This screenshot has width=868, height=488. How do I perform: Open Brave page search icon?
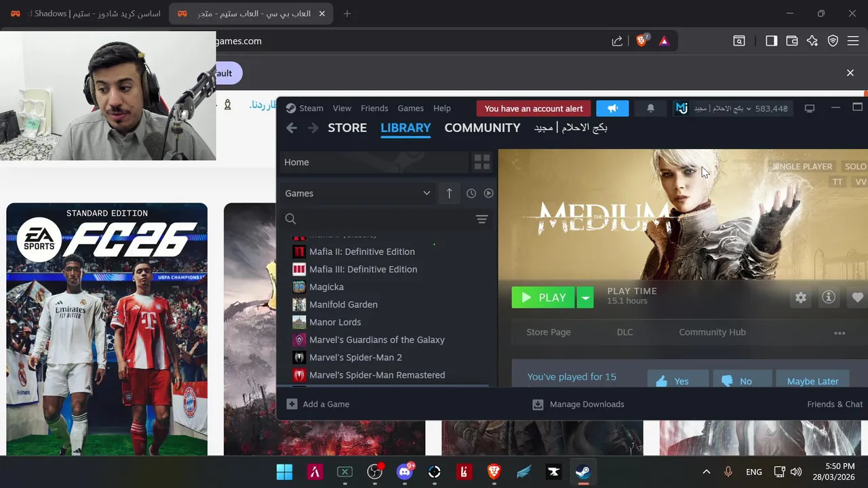pos(739,41)
